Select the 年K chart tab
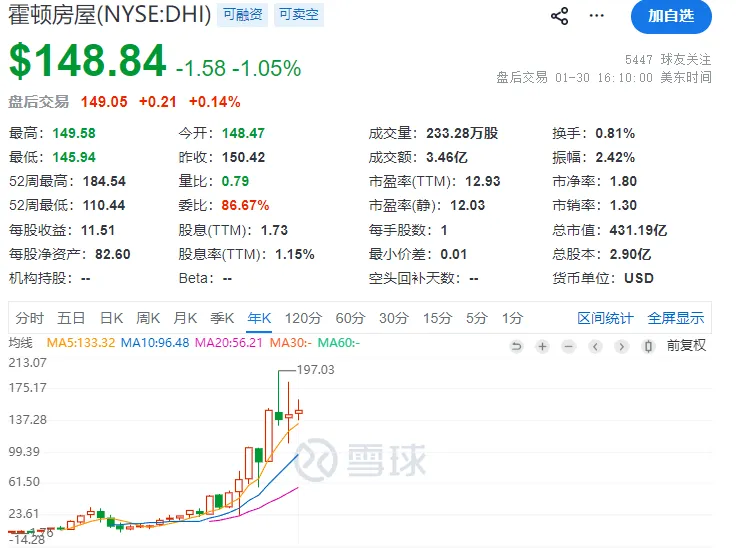This screenshot has height=548, width=746. (259, 318)
